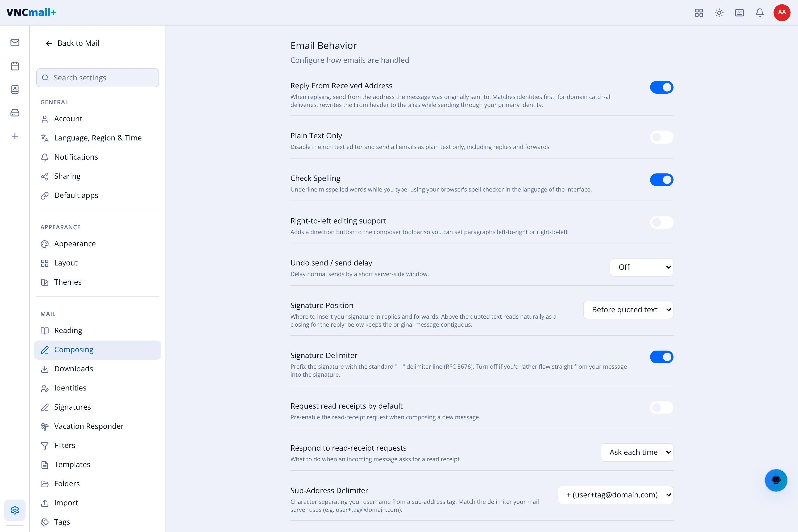Viewport: 798px width, 532px height.
Task: Enable the Plain Text Only toggle
Action: pyautogui.click(x=662, y=137)
